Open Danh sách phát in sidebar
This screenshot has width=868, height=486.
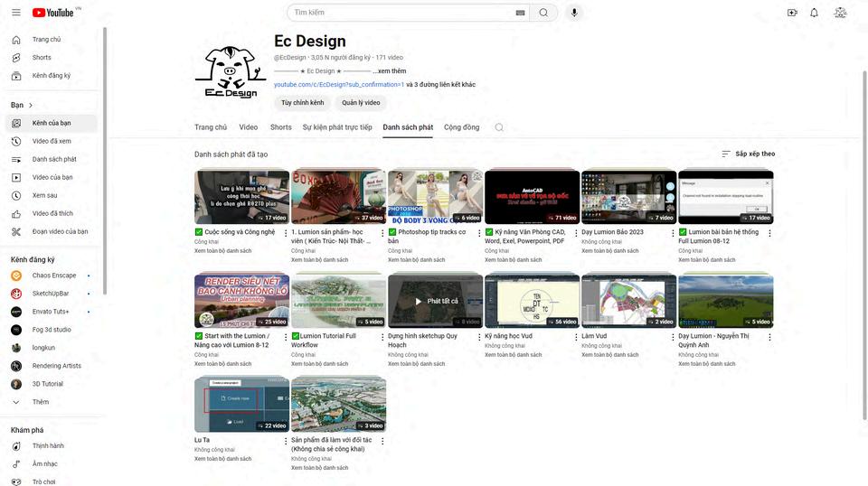coord(52,159)
